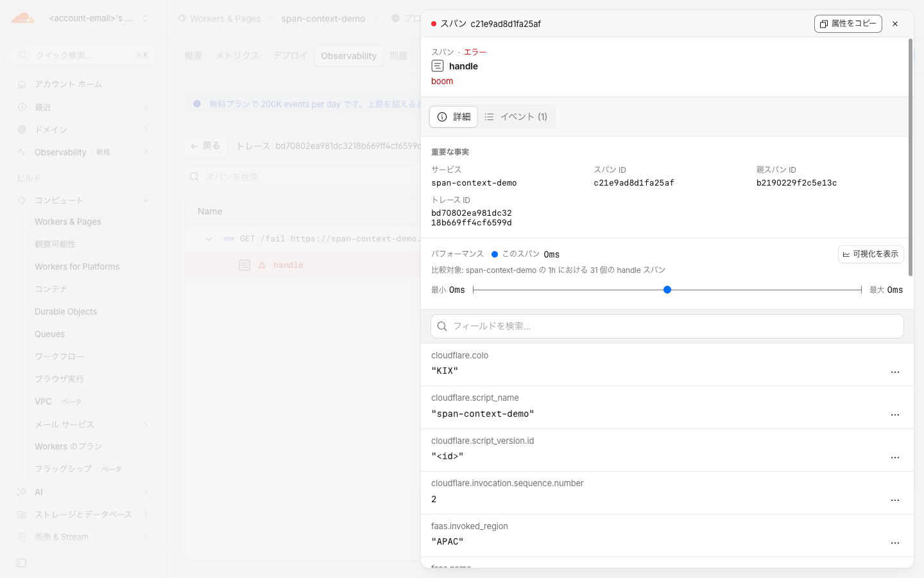This screenshot has height=578, width=924.
Task: Click span-context-demo breadcrumb
Action: [x=323, y=19]
